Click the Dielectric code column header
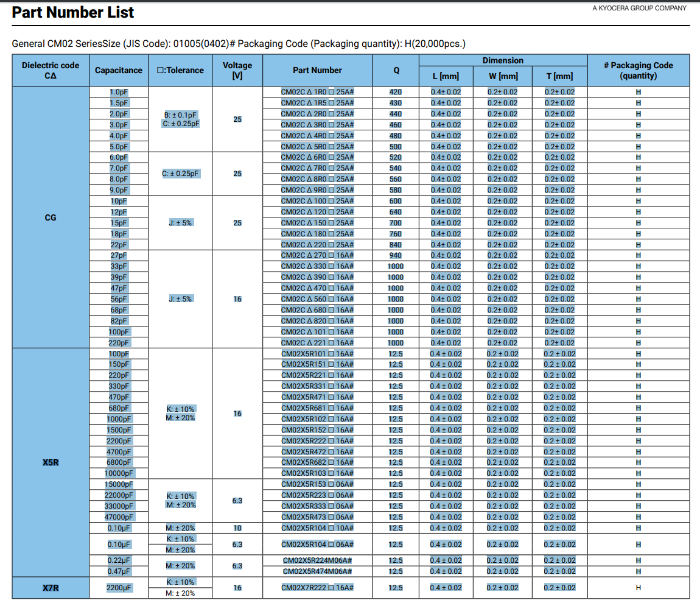This screenshot has width=700, height=603. click(x=51, y=70)
